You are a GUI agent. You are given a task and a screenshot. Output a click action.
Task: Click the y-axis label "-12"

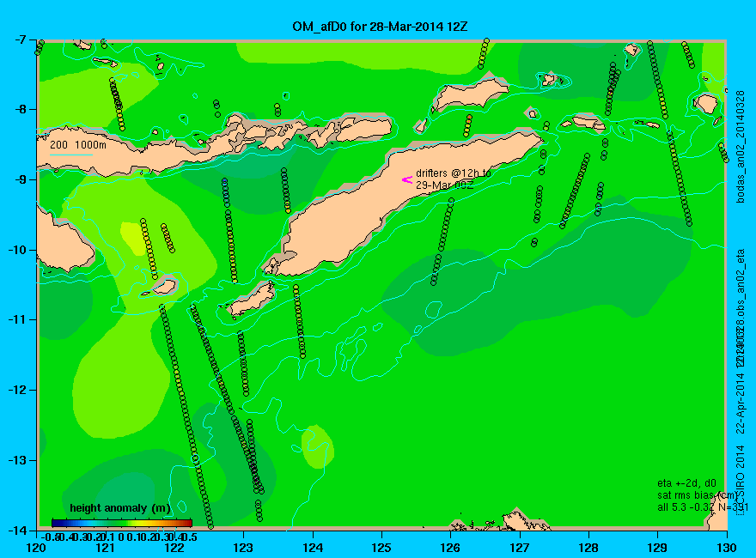point(18,391)
